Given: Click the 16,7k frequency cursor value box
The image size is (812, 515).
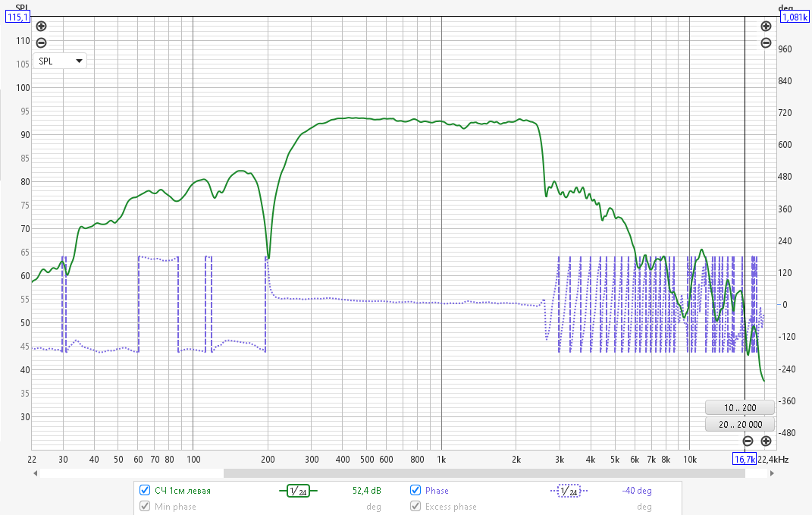Looking at the screenshot, I should pyautogui.click(x=745, y=459).
